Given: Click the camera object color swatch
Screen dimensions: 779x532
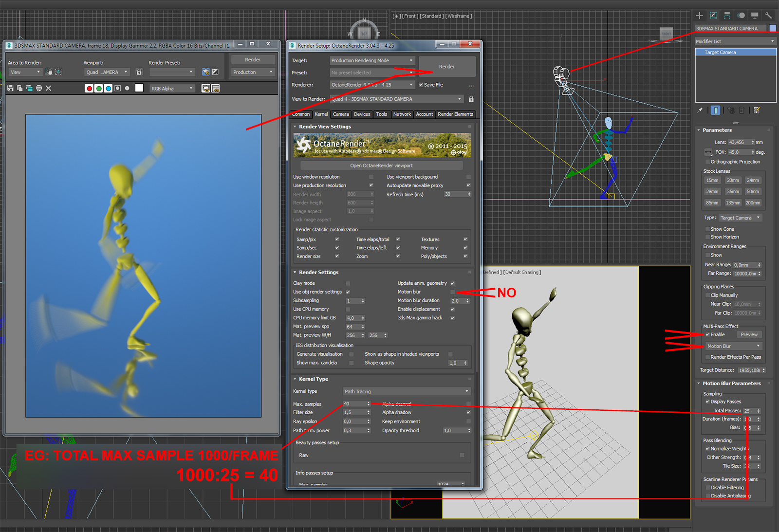Looking at the screenshot, I should (773, 28).
